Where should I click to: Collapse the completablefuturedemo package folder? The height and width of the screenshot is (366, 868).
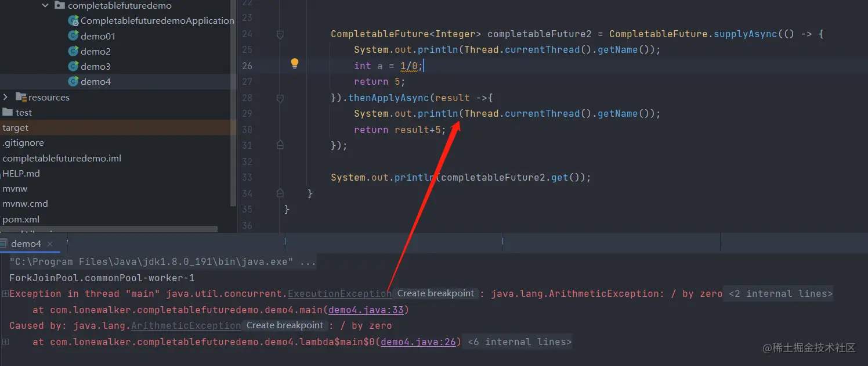tap(45, 5)
